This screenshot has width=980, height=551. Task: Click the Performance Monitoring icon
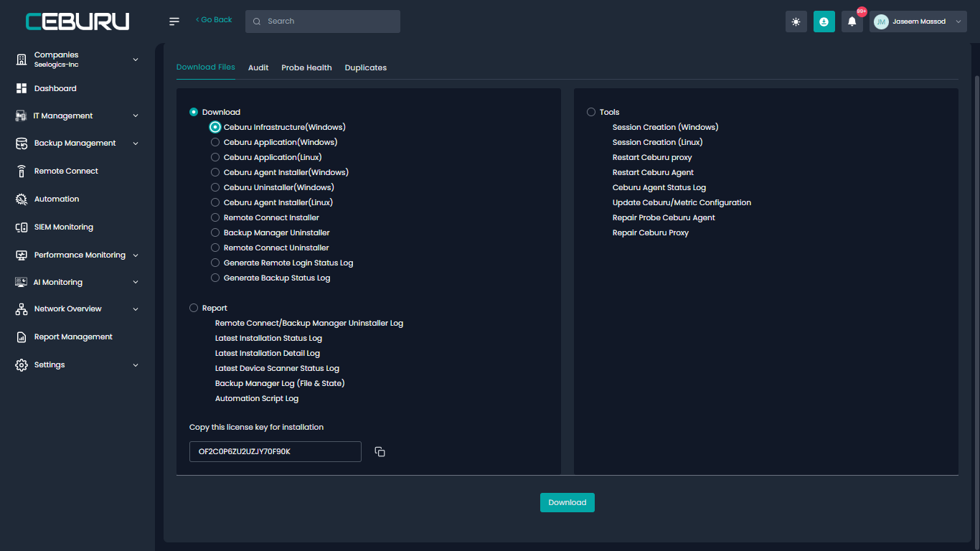[x=22, y=255]
